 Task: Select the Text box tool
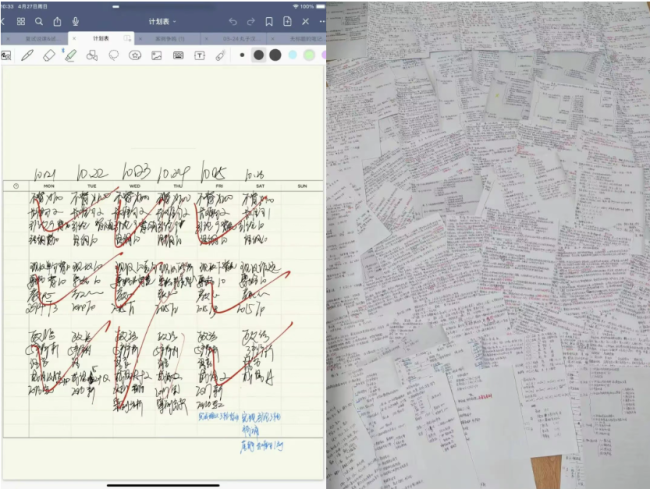coord(199,56)
